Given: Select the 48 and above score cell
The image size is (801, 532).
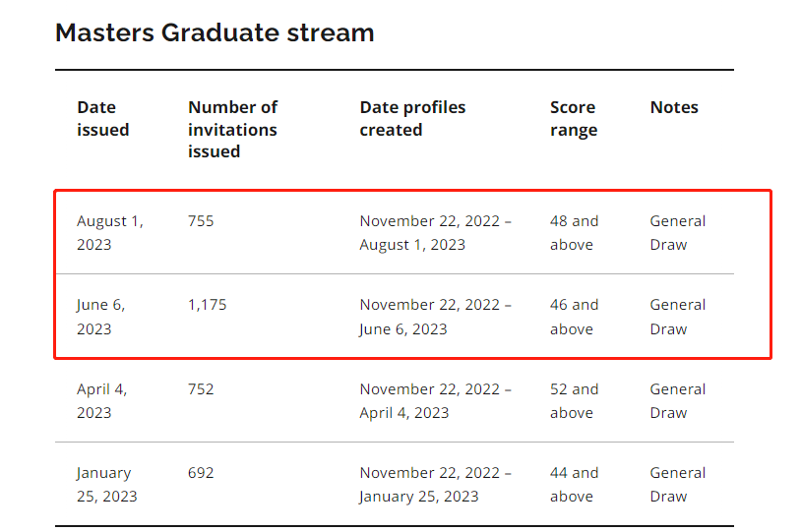Looking at the screenshot, I should pyautogui.click(x=574, y=232).
